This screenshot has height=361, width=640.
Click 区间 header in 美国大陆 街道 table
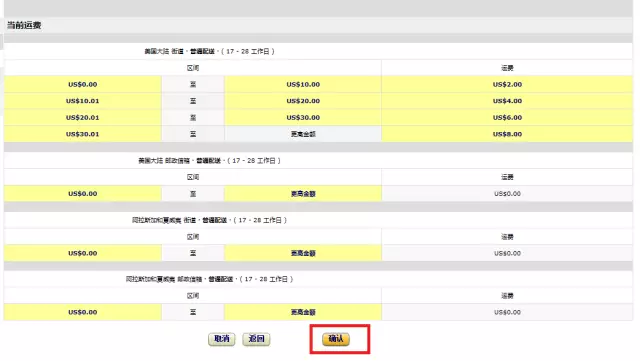193,68
